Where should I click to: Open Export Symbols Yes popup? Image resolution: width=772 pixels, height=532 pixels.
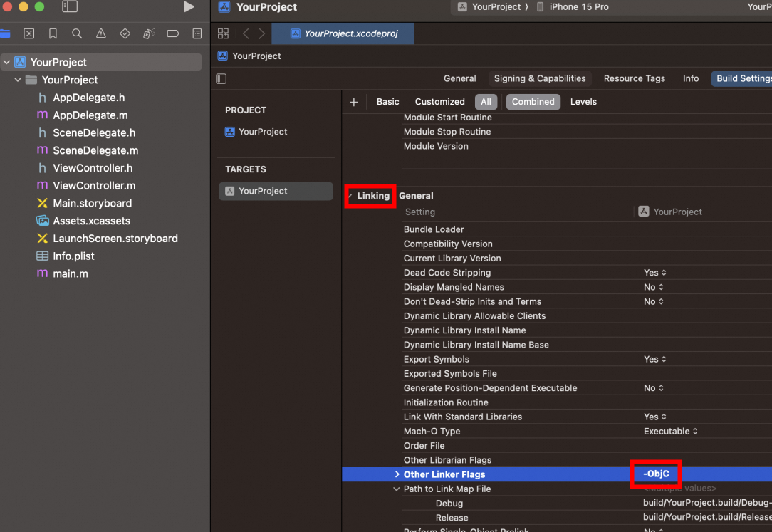click(654, 359)
